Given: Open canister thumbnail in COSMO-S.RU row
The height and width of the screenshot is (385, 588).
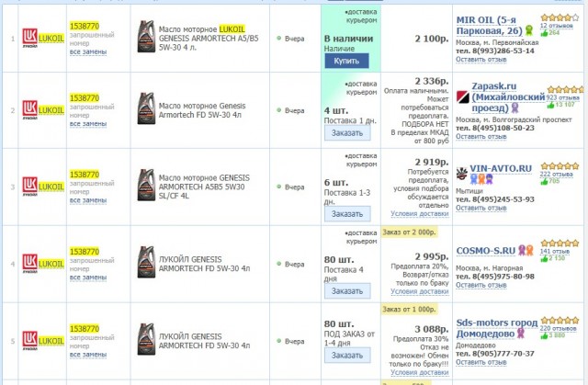Looking at the screenshot, I should [146, 262].
